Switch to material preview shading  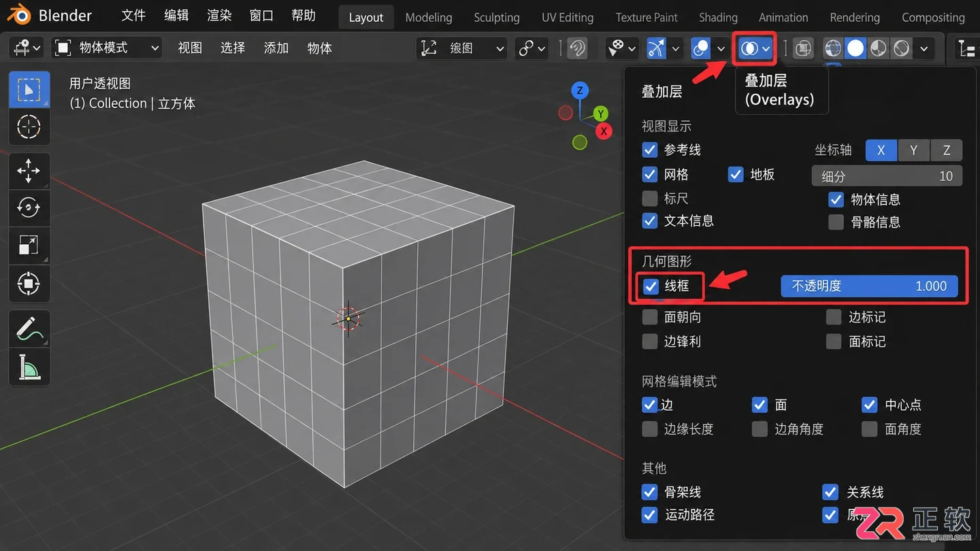click(x=879, y=48)
